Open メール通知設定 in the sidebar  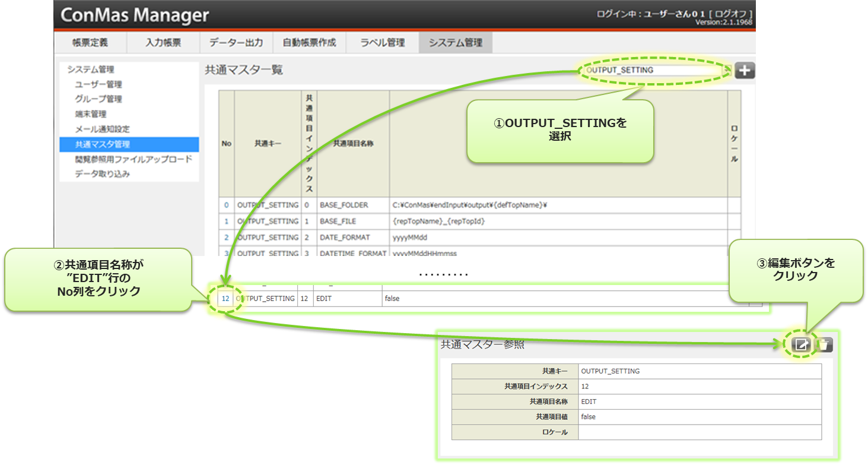click(x=102, y=129)
